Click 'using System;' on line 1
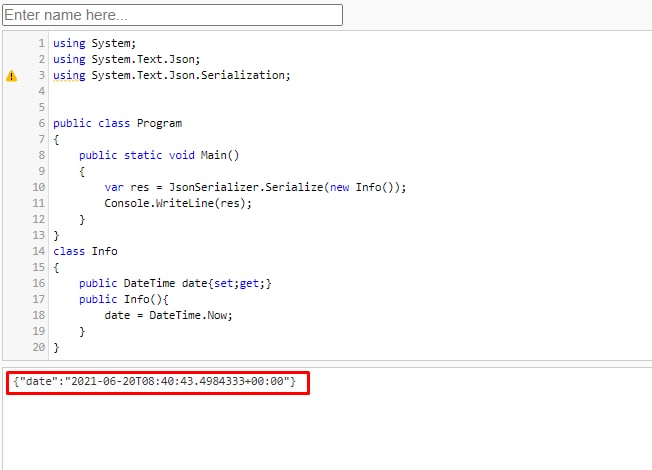Image resolution: width=652 pixels, height=470 pixels. tap(94, 43)
